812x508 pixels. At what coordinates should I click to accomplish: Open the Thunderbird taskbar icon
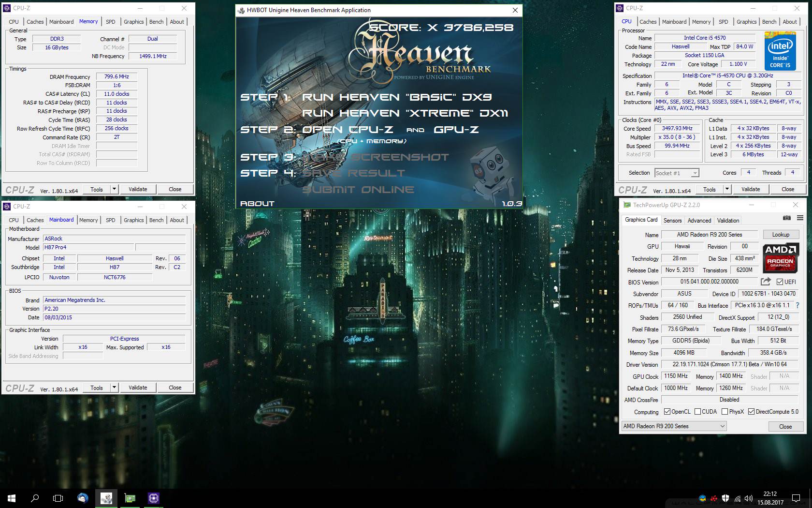click(x=83, y=498)
